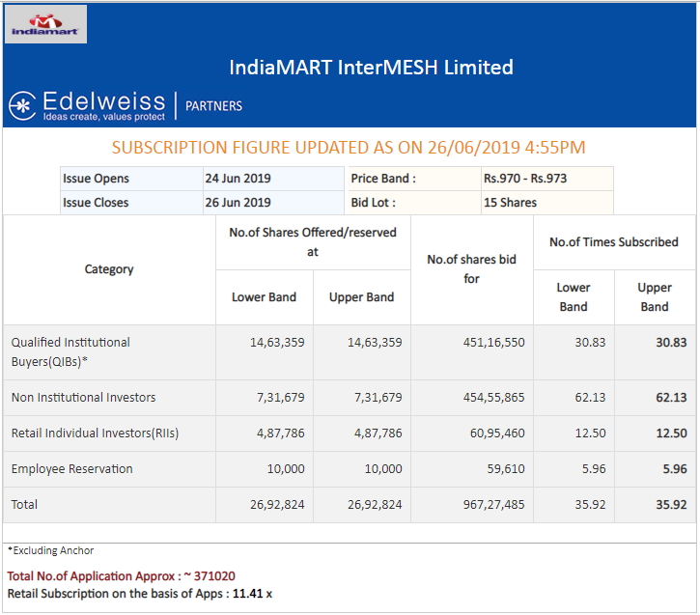Click the Category column header
Screen dimensions: 700x615
pos(109,269)
